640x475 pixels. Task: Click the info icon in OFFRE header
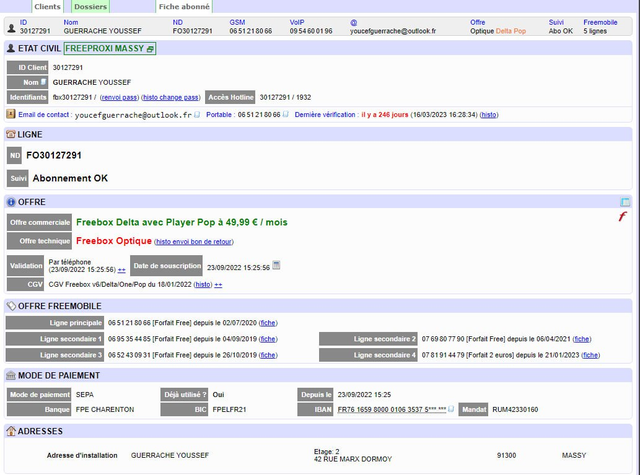[x=11, y=202]
